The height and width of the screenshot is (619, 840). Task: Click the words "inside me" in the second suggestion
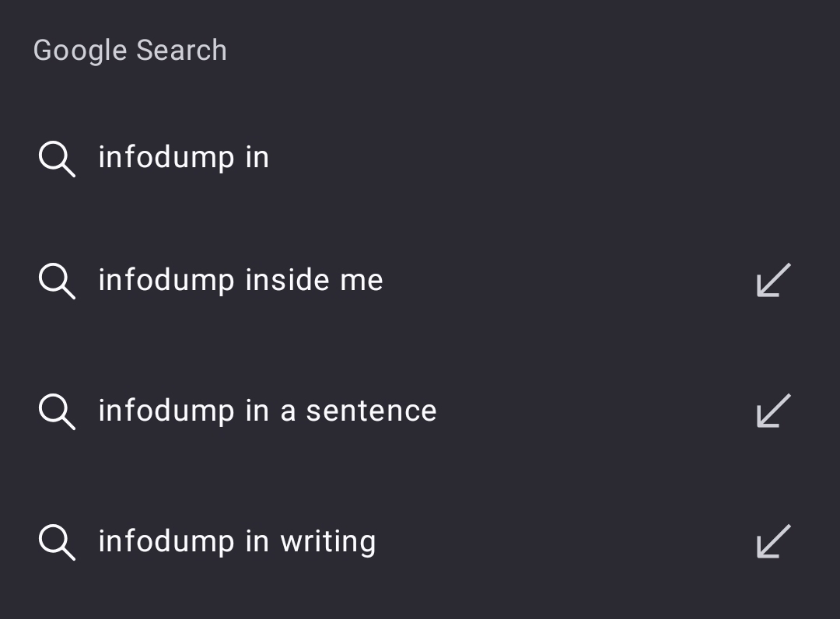coord(314,280)
